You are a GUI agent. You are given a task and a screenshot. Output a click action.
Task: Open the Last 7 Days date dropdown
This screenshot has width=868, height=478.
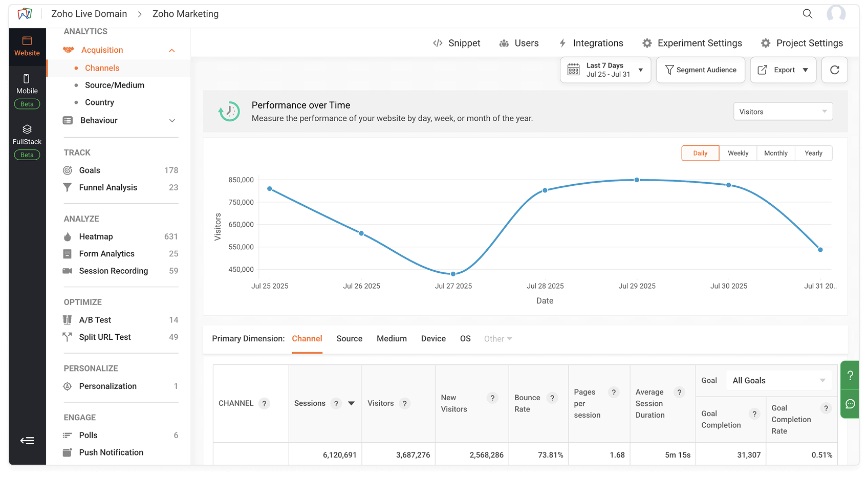coord(605,70)
